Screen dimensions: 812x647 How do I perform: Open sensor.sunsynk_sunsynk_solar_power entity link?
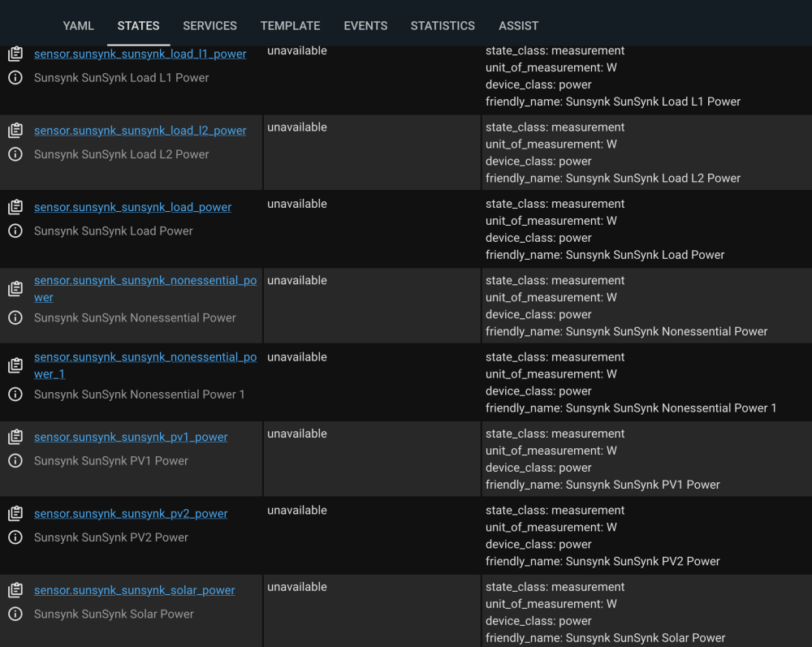[x=135, y=590]
